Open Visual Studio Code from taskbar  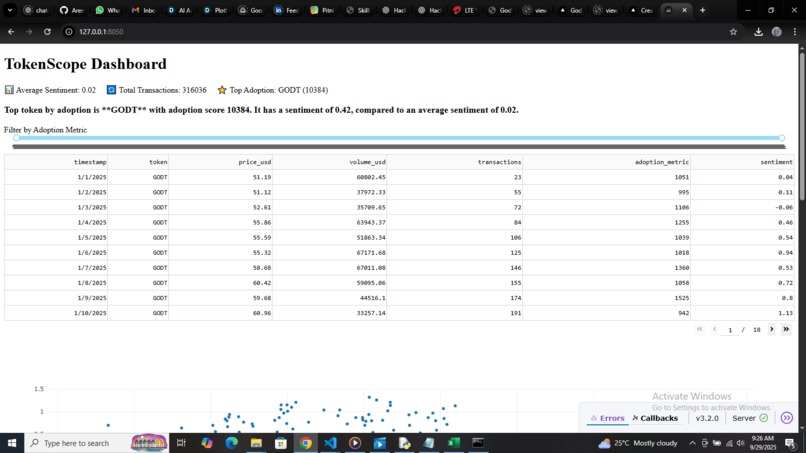[330, 443]
